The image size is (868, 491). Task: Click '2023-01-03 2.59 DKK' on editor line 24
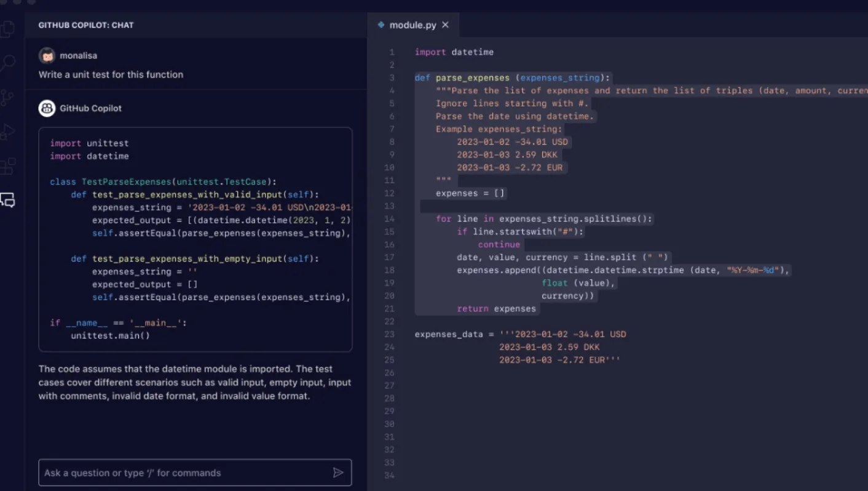(x=550, y=348)
